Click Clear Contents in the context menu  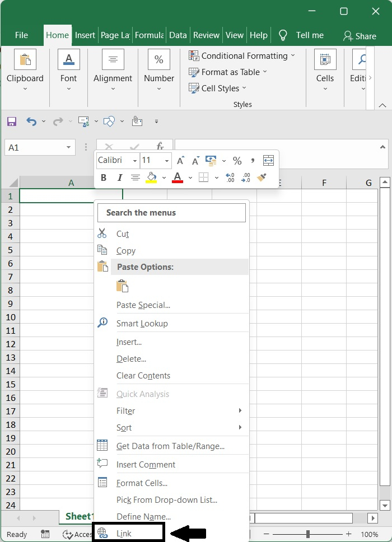point(172,375)
